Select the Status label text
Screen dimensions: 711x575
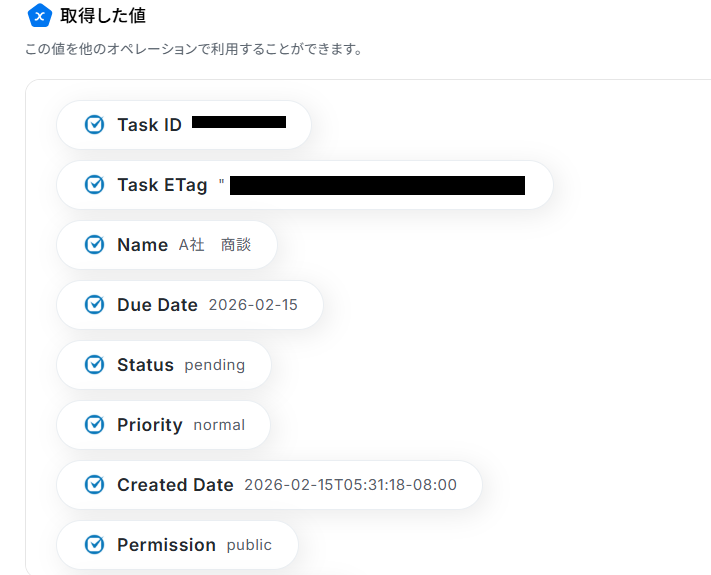(x=145, y=365)
